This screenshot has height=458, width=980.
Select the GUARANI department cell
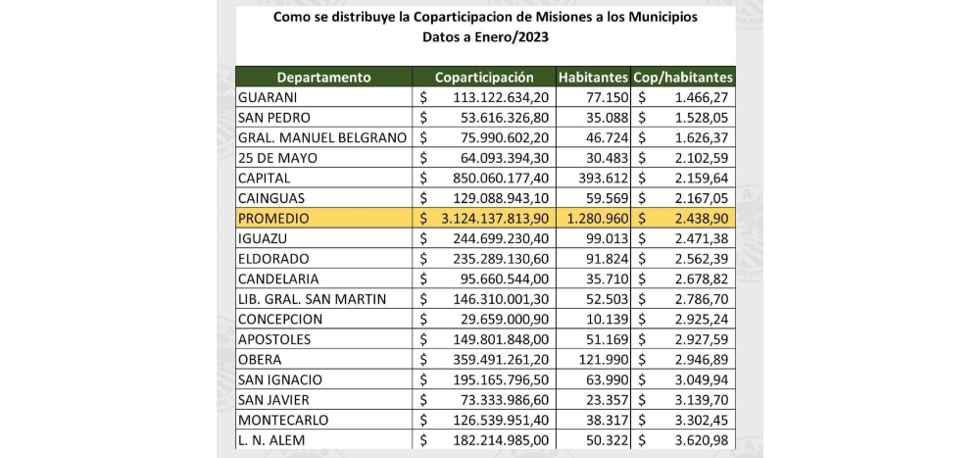(x=269, y=97)
